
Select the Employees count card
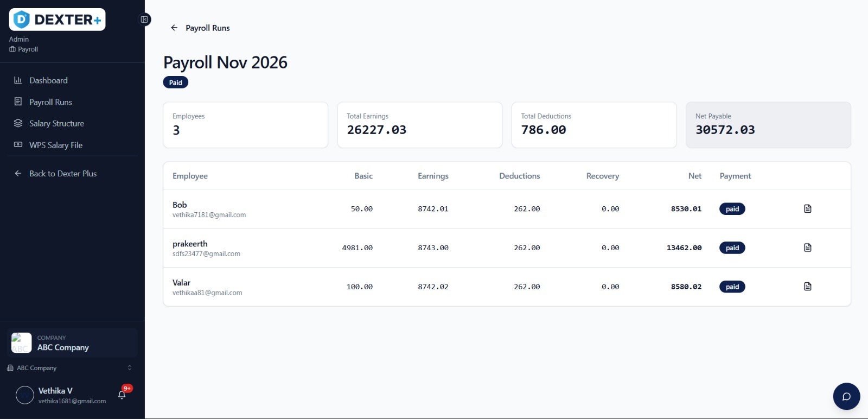[246, 125]
